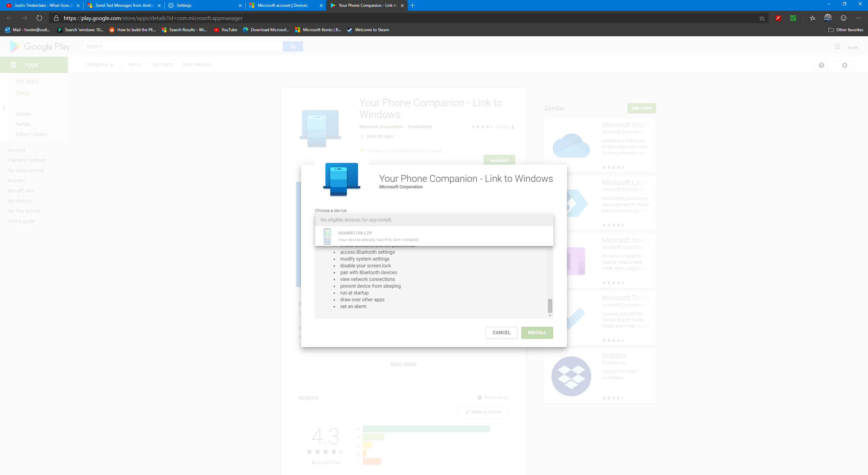Viewport: 868px width, 475px height.
Task: Open browser settings and more menu
Action: (859, 18)
